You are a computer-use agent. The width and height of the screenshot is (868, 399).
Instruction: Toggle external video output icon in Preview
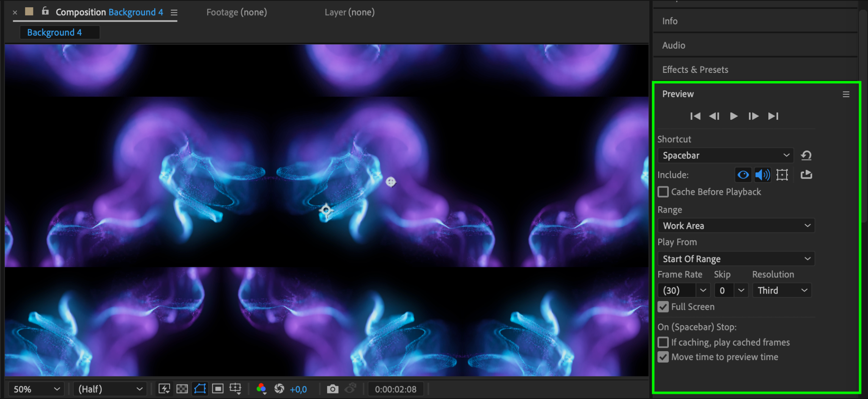(806, 175)
